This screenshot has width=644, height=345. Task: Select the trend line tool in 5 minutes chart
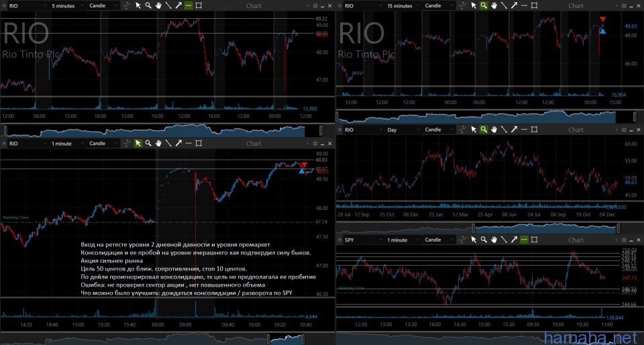tap(168, 6)
